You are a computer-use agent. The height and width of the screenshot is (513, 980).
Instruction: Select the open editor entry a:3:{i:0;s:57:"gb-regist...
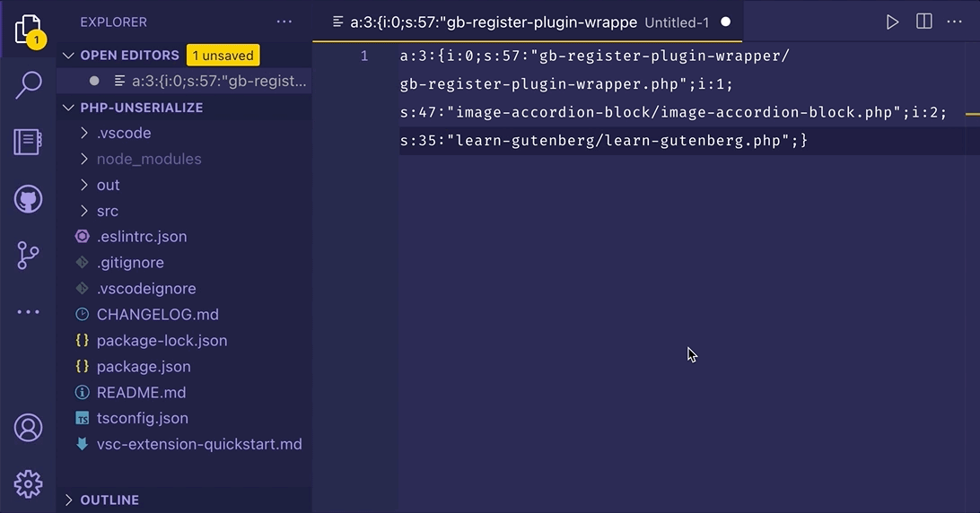pos(184,82)
